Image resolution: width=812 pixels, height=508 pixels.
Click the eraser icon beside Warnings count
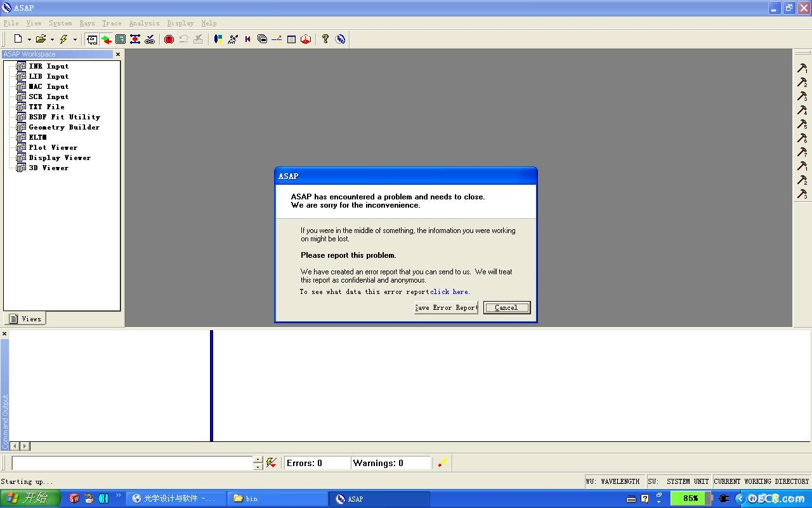(x=443, y=463)
